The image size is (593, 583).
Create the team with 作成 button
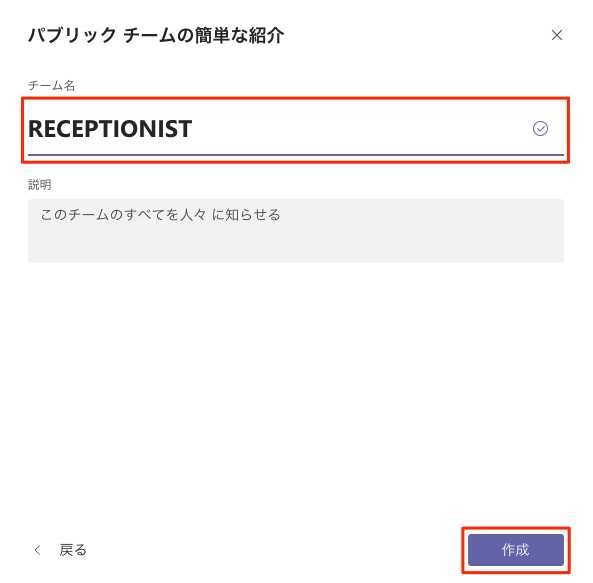click(x=515, y=550)
